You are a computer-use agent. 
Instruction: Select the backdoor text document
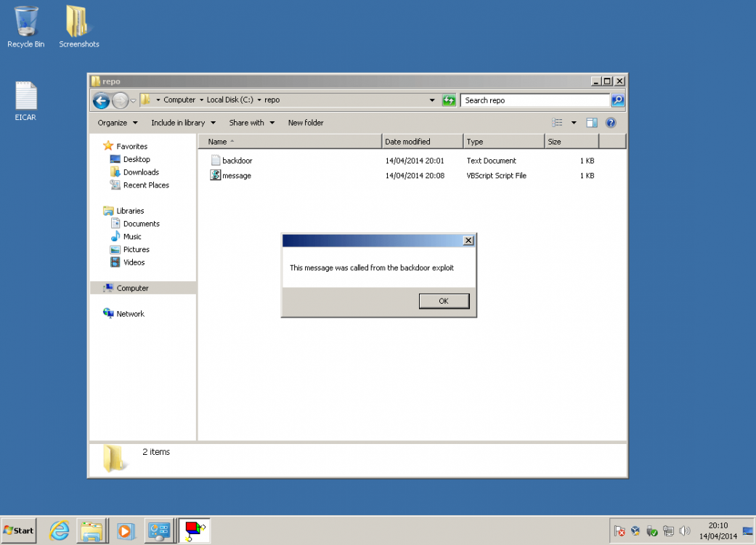coord(232,161)
